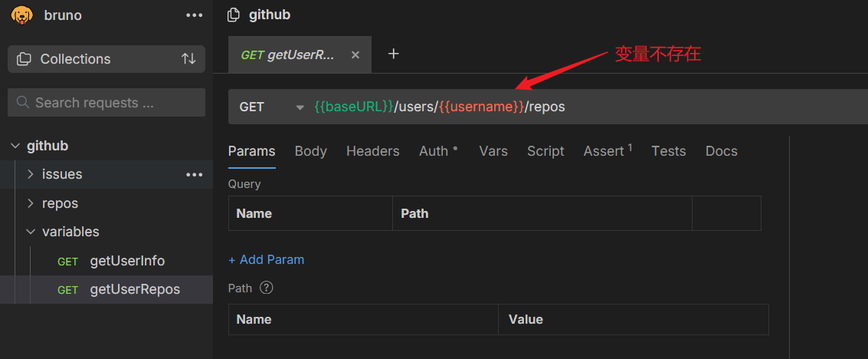Click the Collections label in sidebar
The image size is (868, 359).
pos(75,59)
